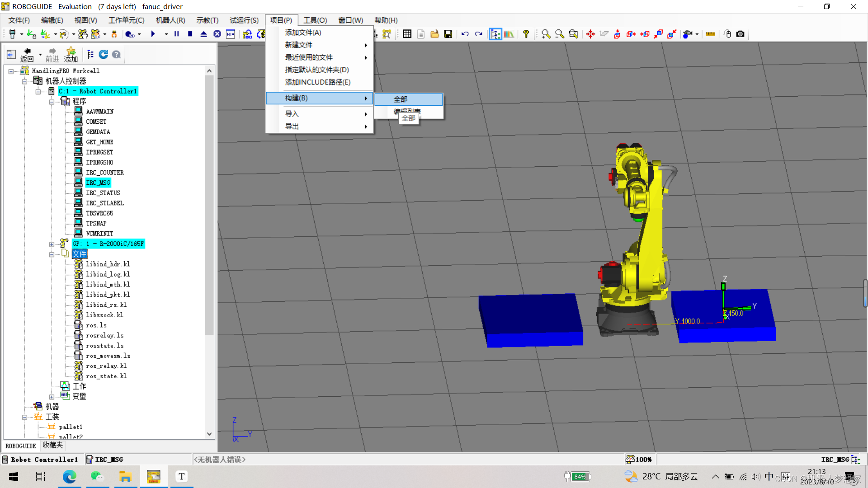Screen dimensions: 868x488
Task: Toggle the navigator tree view icon
Action: point(90,55)
